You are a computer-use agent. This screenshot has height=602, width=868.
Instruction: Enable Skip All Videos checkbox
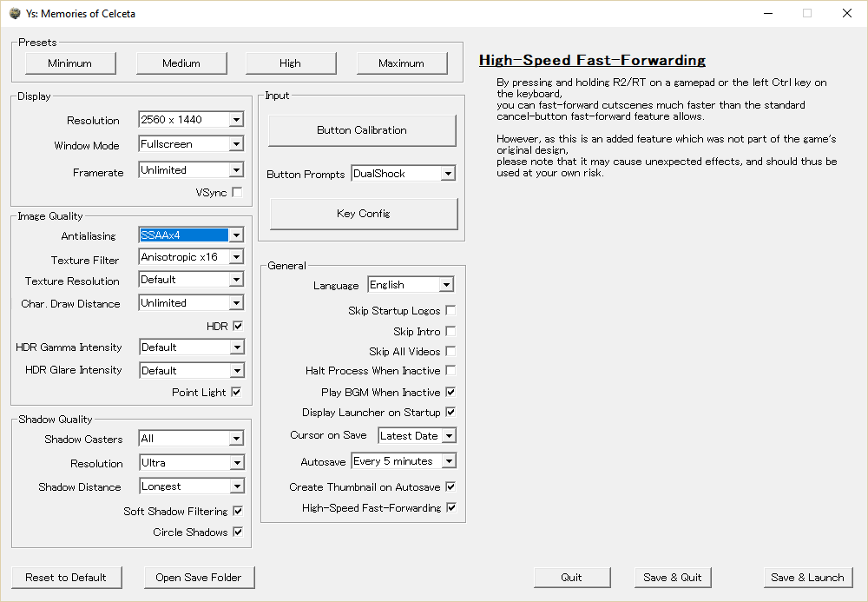[x=450, y=351]
